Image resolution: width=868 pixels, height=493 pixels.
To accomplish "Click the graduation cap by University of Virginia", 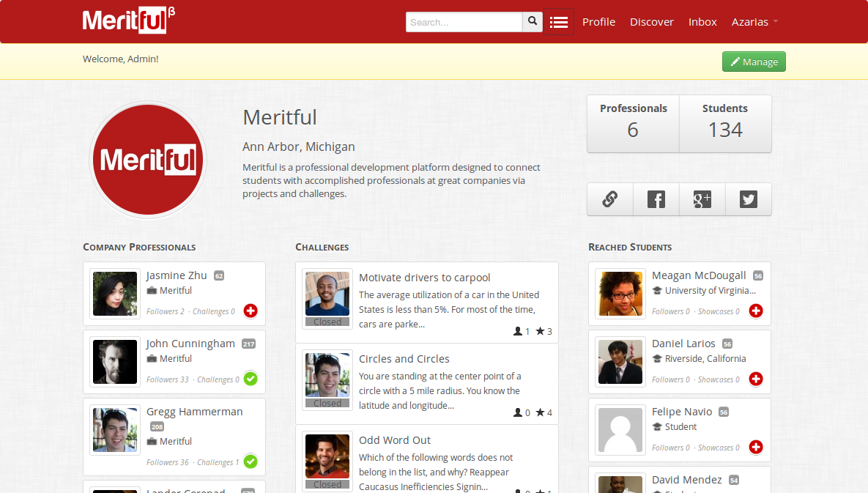I will [x=657, y=291].
